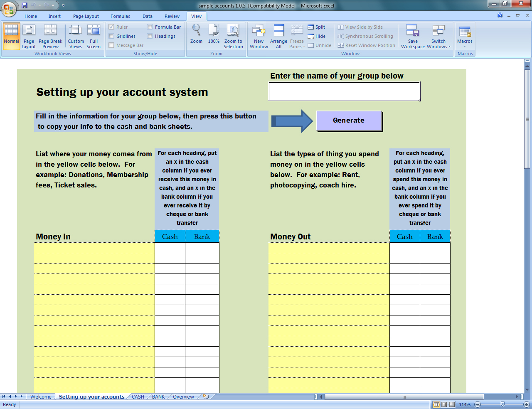Image resolution: width=532 pixels, height=409 pixels.
Task: Open the Home ribbon tab
Action: [31, 16]
